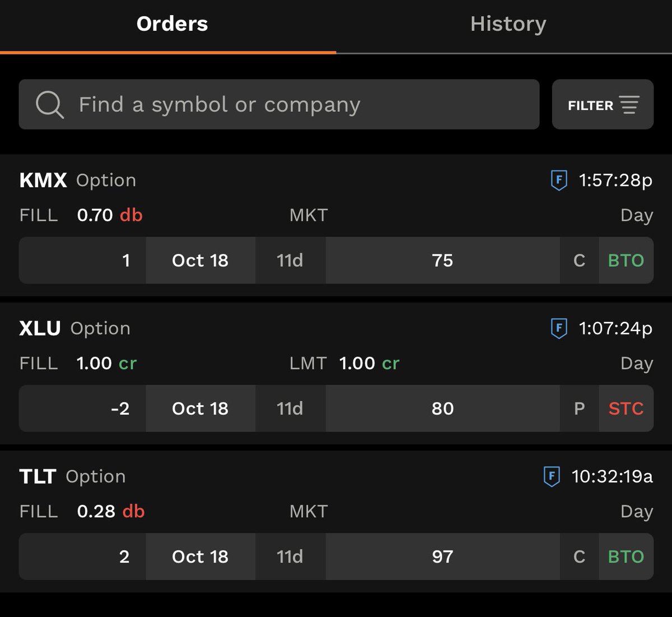Select XLU fill price 1.00 cr
The image size is (672, 617).
[x=106, y=363]
